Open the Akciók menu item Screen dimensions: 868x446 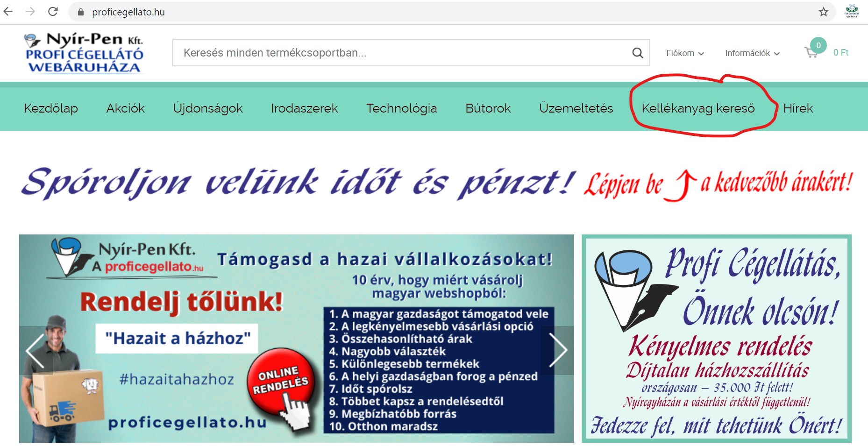click(x=125, y=108)
